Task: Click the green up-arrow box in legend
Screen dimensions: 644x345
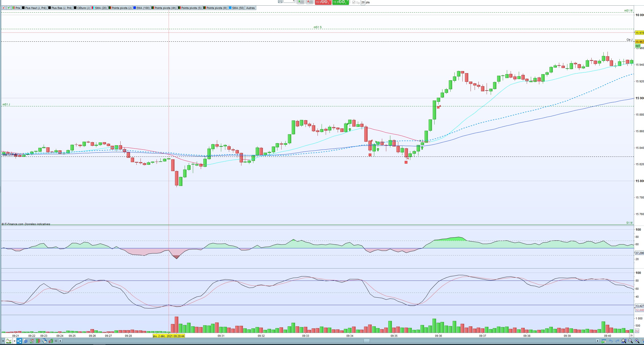Action: [9, 8]
